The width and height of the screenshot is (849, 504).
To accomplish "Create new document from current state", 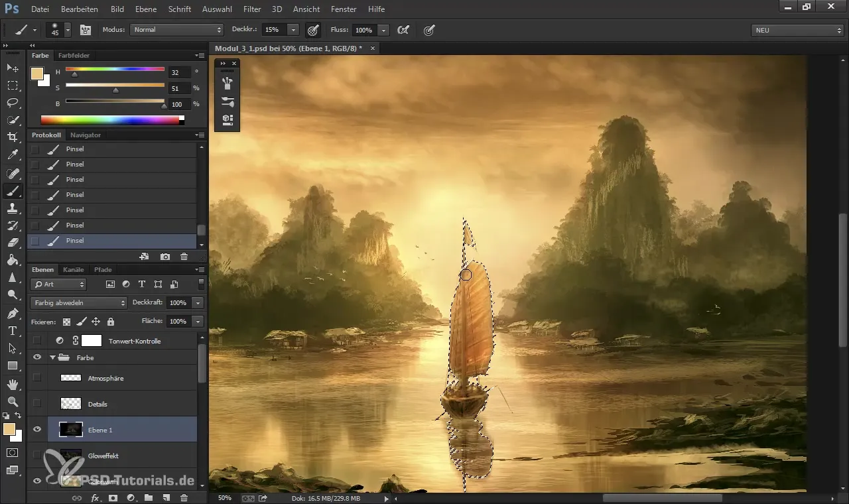I will coord(144,257).
